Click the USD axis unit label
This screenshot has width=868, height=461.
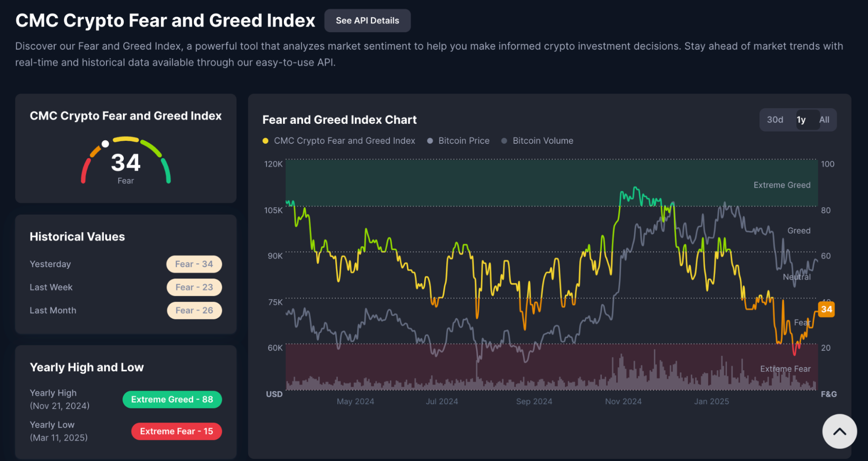(x=274, y=394)
